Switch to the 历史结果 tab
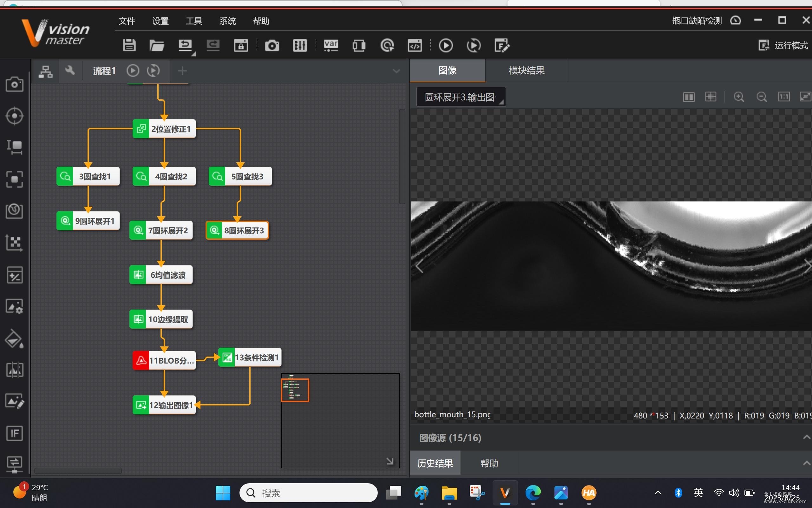The width and height of the screenshot is (812, 508). (435, 463)
